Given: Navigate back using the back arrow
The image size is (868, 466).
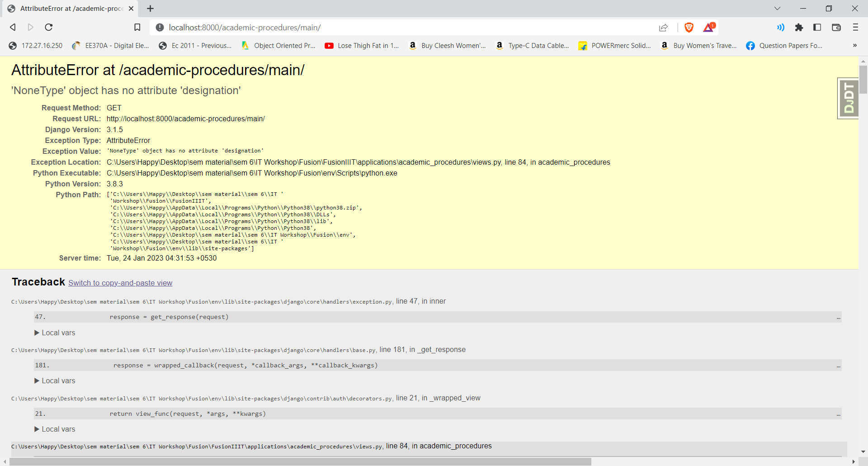Looking at the screenshot, I should [x=13, y=27].
